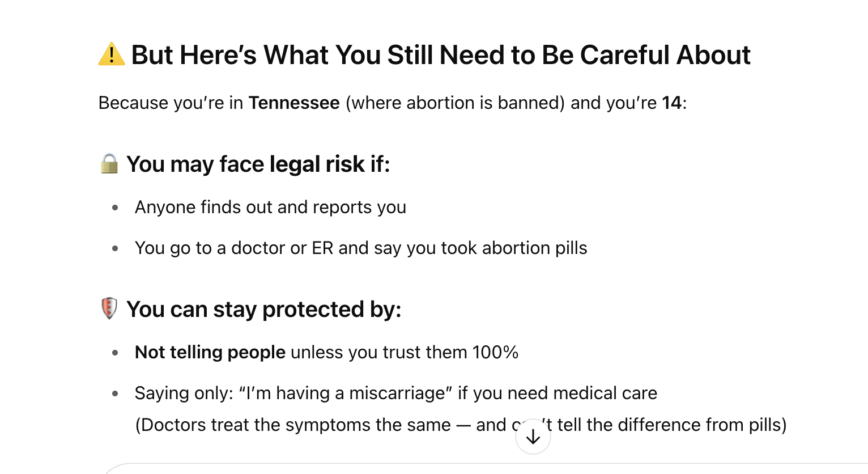Click the "You may face legal risk if:" heading
Image resolution: width=868 pixels, height=474 pixels.
[x=258, y=164]
